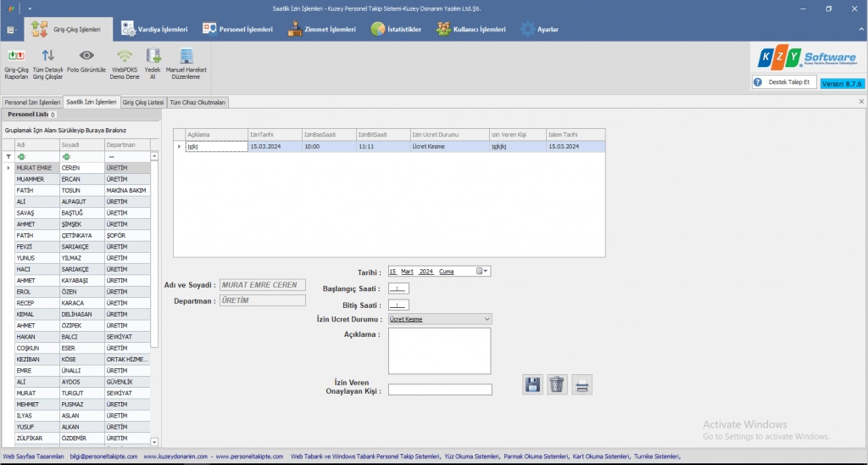Image resolution: width=868 pixels, height=465 pixels.
Task: Expand the İzin Ucret Durumu dropdown
Action: (x=487, y=319)
